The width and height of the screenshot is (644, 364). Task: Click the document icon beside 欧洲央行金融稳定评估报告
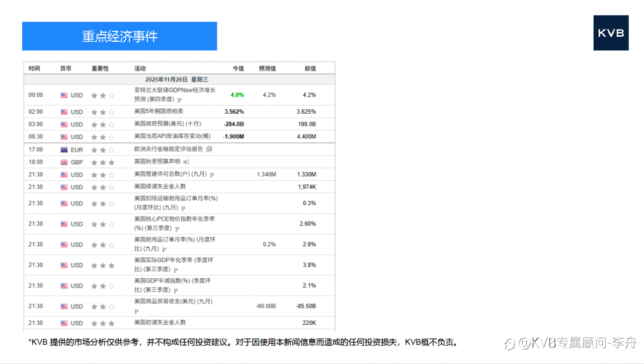(x=209, y=149)
